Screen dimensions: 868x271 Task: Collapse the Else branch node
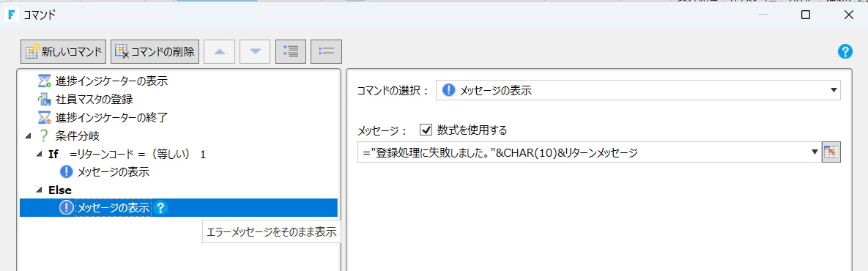click(x=39, y=190)
